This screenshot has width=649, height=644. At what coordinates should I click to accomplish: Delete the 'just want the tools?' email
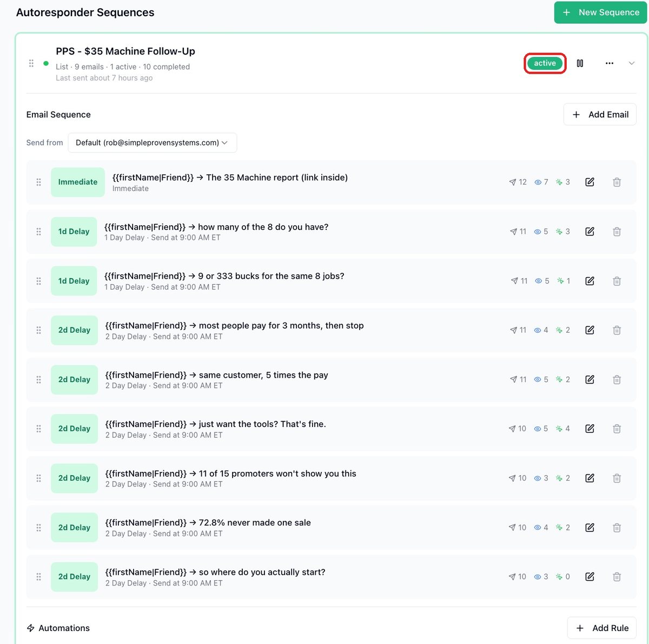click(x=617, y=429)
